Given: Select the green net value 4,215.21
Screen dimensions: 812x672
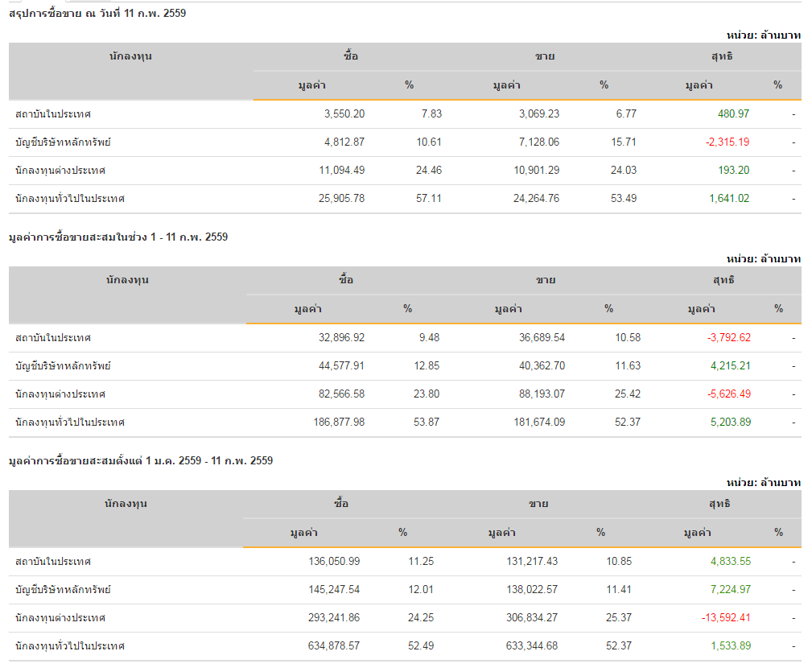Looking at the screenshot, I should point(731,366).
